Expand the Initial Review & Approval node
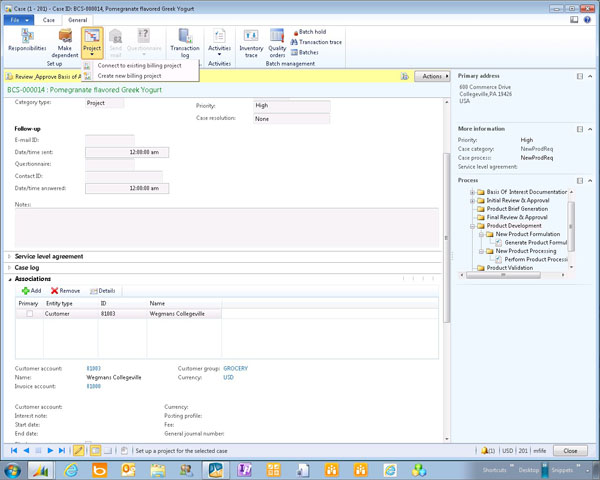 (x=471, y=199)
